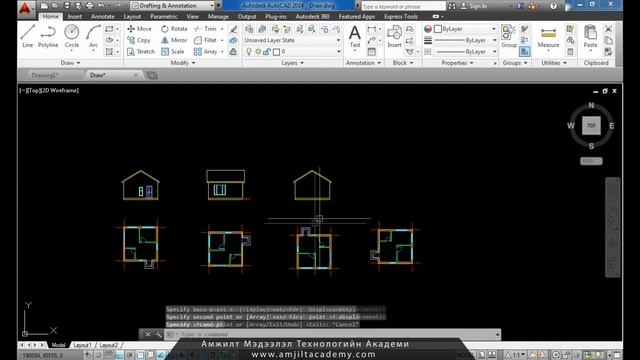640x360 pixels.
Task: Toggle the WCS button under ViewCube
Action: [x=591, y=161]
